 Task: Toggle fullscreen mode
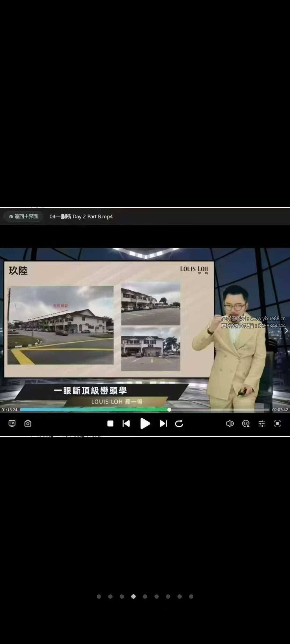tap(277, 423)
